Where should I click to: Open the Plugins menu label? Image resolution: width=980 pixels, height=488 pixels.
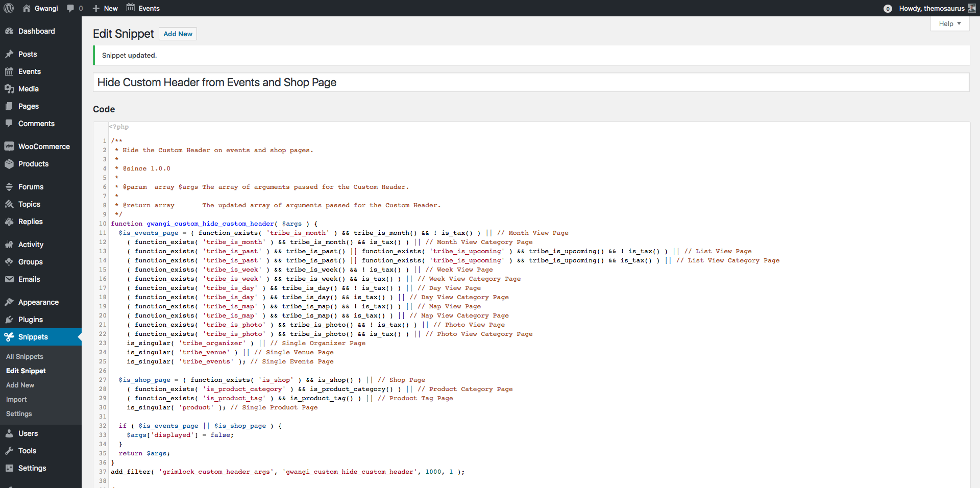[31, 320]
